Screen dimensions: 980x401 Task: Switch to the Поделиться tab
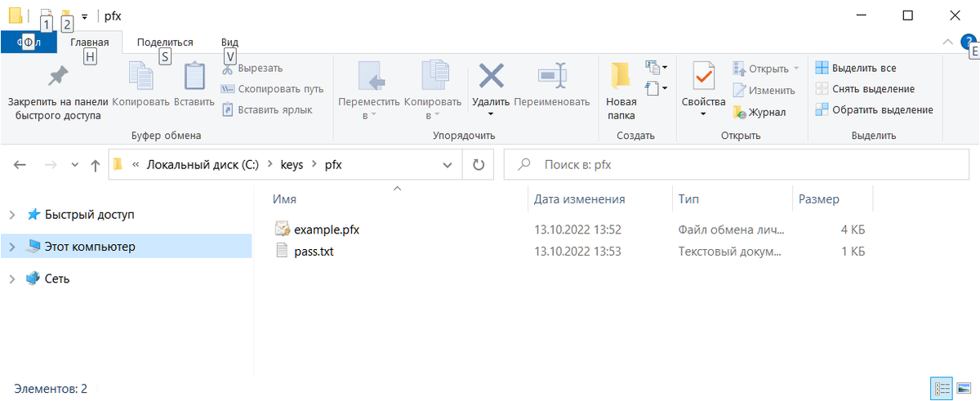tap(165, 42)
